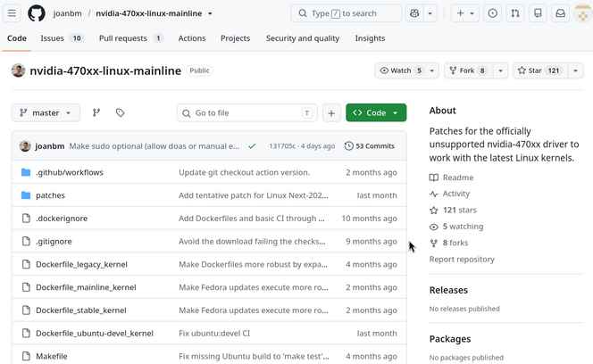The width and height of the screenshot is (593, 364).
Task: Click the file icon beside Makefile
Action: 26,356
